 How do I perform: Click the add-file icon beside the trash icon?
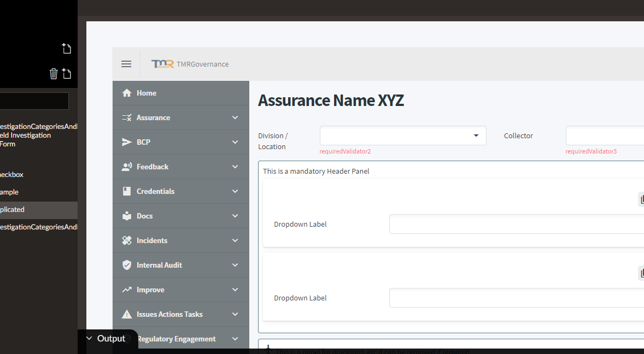[x=67, y=73]
